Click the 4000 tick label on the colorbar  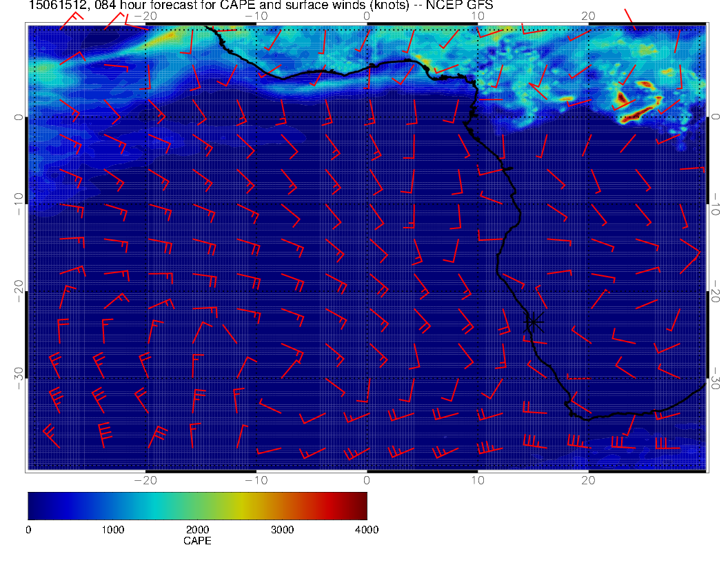click(x=366, y=530)
